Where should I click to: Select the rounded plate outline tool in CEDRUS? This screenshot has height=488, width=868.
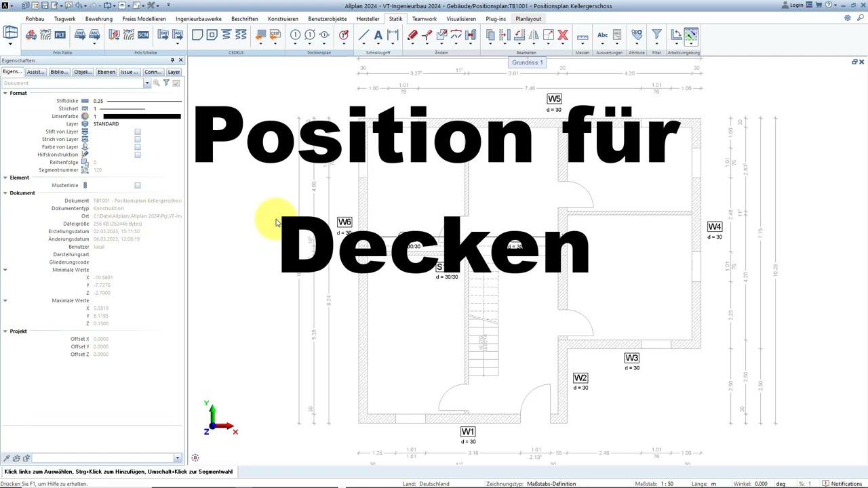[x=197, y=35]
